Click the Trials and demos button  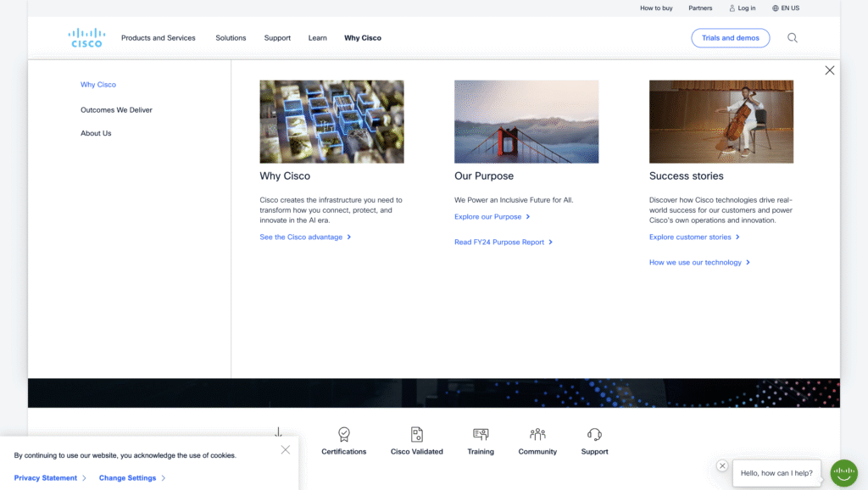[x=730, y=38]
